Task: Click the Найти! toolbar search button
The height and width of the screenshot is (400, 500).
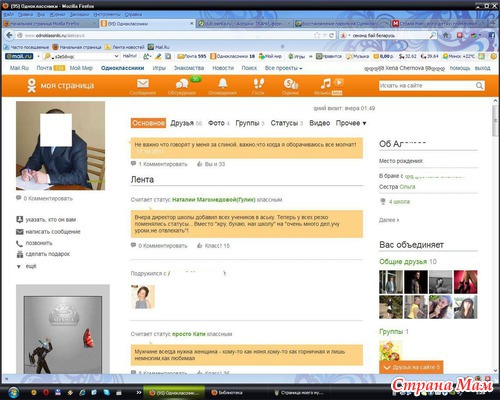Action: pos(130,56)
